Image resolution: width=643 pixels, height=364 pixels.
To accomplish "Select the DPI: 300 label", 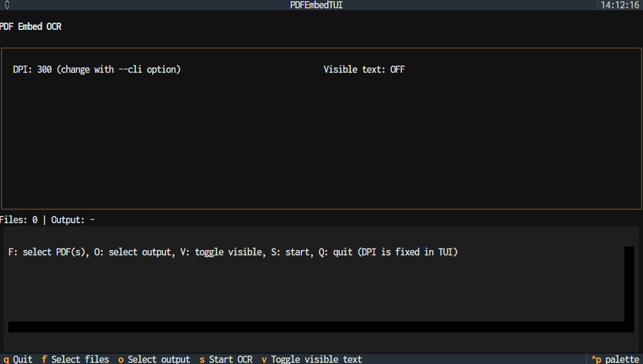I will 32,69.
